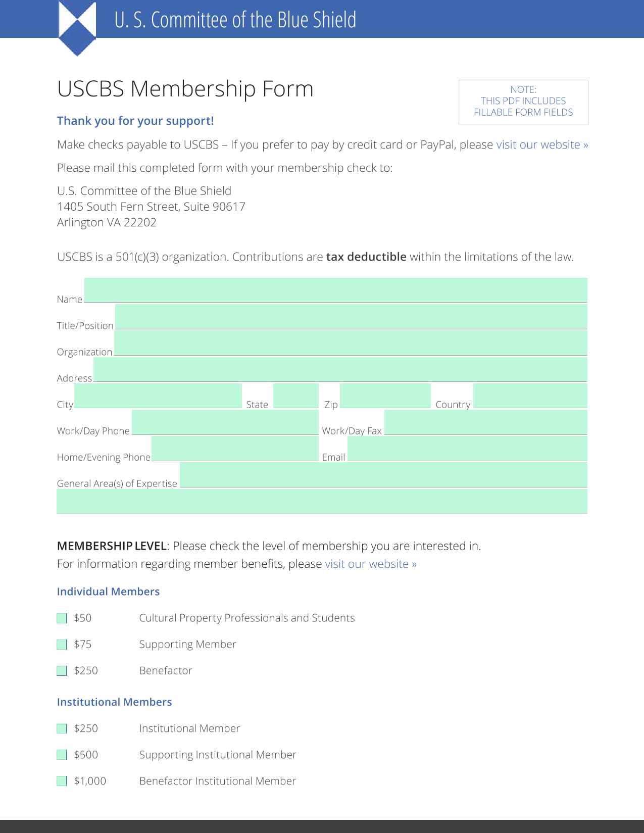Select the Organization text field
Screen dimensions: 644x833
(351, 342)
